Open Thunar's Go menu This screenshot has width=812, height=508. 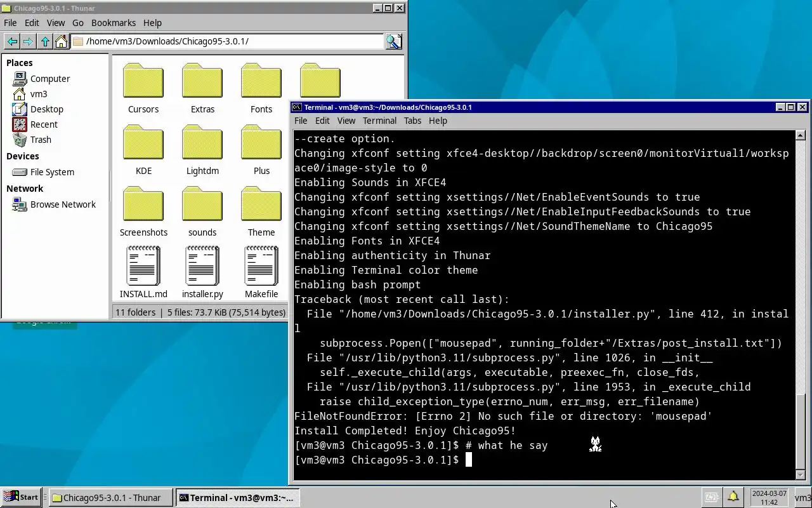pyautogui.click(x=78, y=23)
